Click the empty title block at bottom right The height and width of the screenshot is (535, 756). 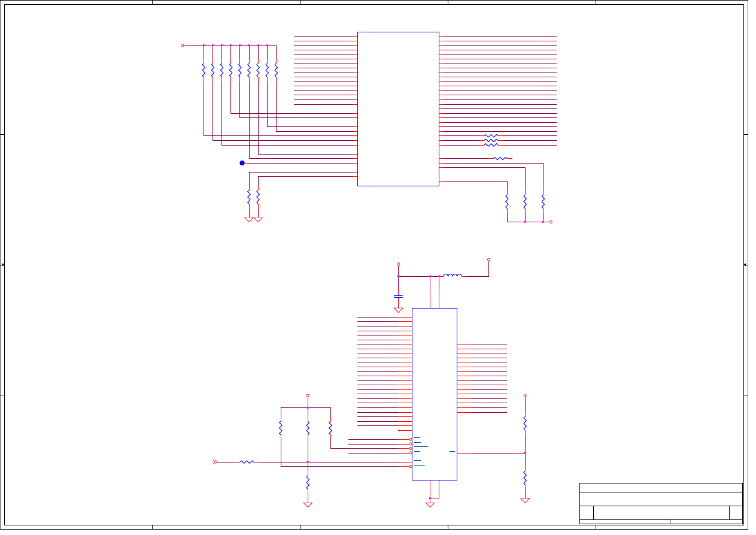(x=661, y=503)
